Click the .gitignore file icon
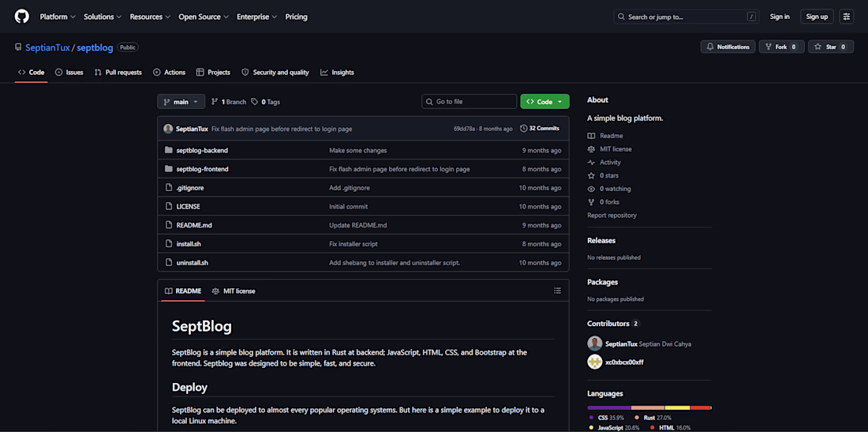 click(x=169, y=188)
